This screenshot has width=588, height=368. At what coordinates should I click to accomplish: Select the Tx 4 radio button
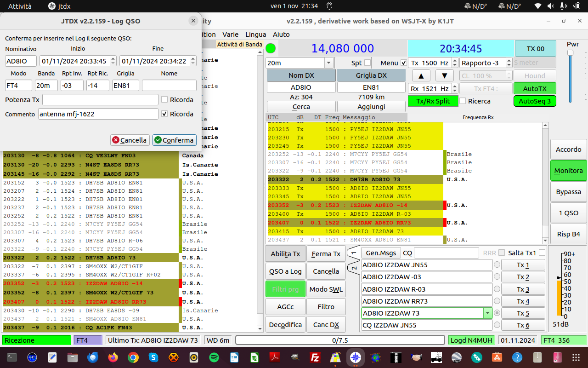coord(497,301)
